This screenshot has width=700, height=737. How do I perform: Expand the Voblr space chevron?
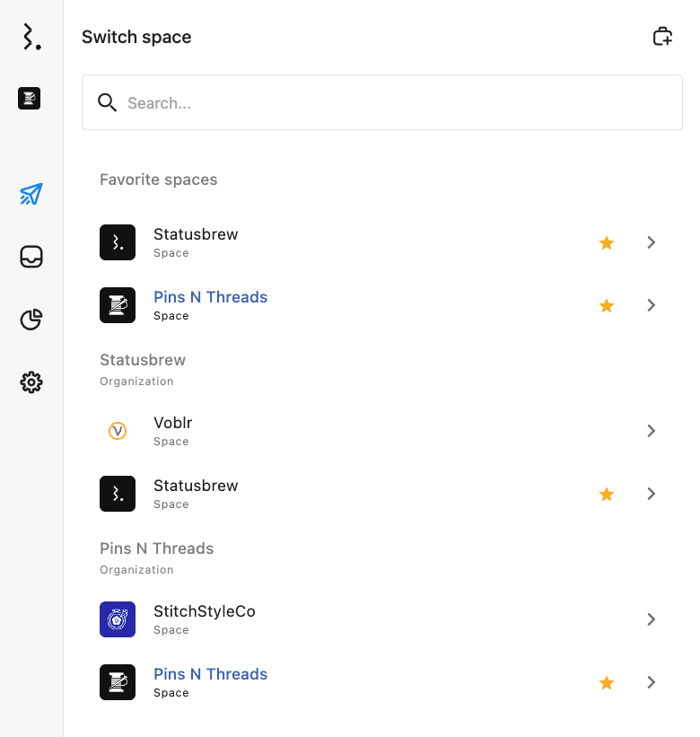652,431
